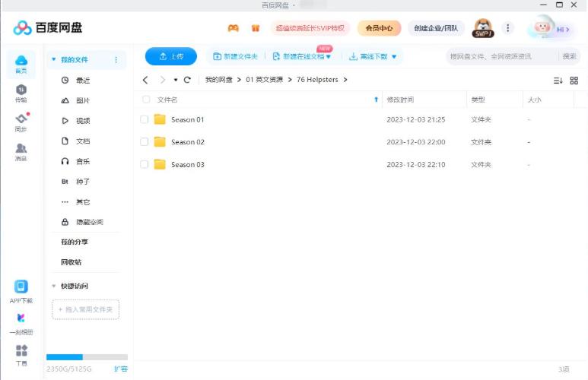The image size is (588, 380).
Task: Refresh the current folder listing
Action: click(x=187, y=80)
